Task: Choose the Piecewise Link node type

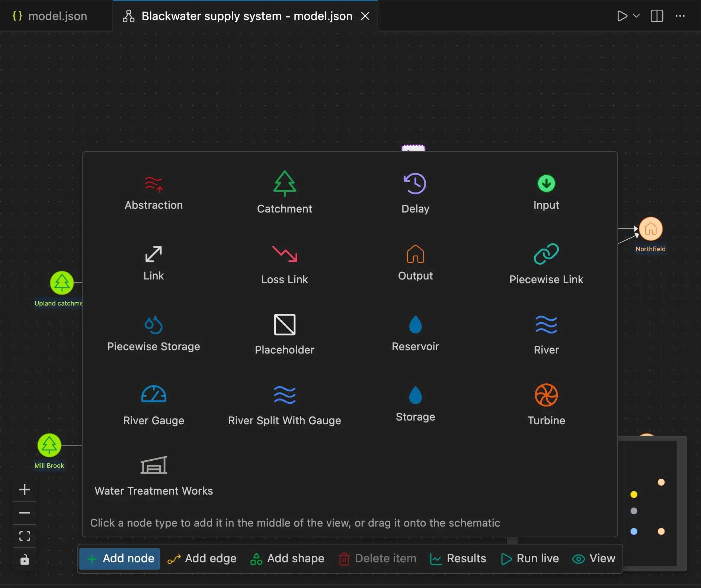Action: 546,263
